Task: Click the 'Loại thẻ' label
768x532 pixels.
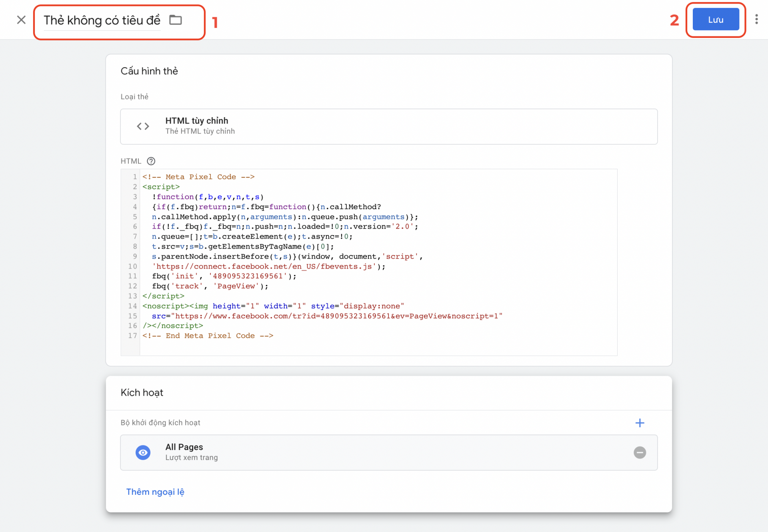Action: point(134,97)
